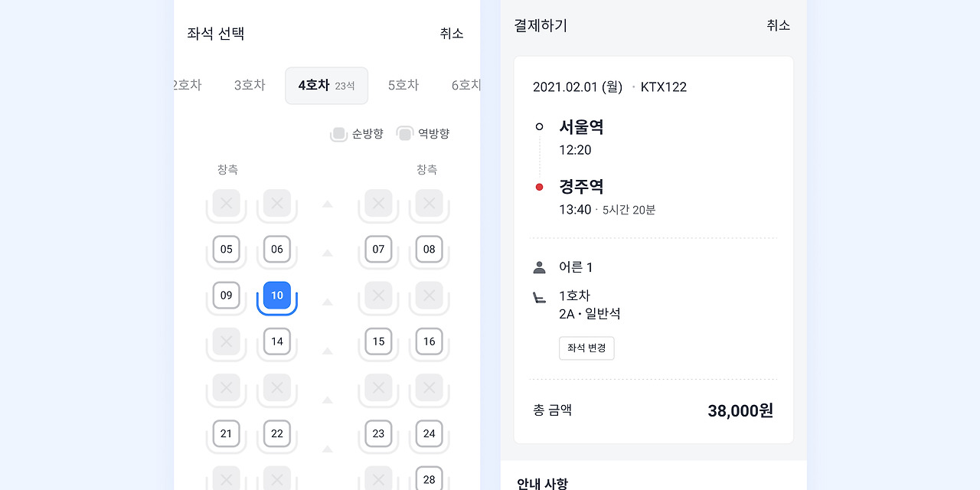The height and width of the screenshot is (490, 980).
Task: Deselect the highlighted seat 10
Action: [x=277, y=296]
